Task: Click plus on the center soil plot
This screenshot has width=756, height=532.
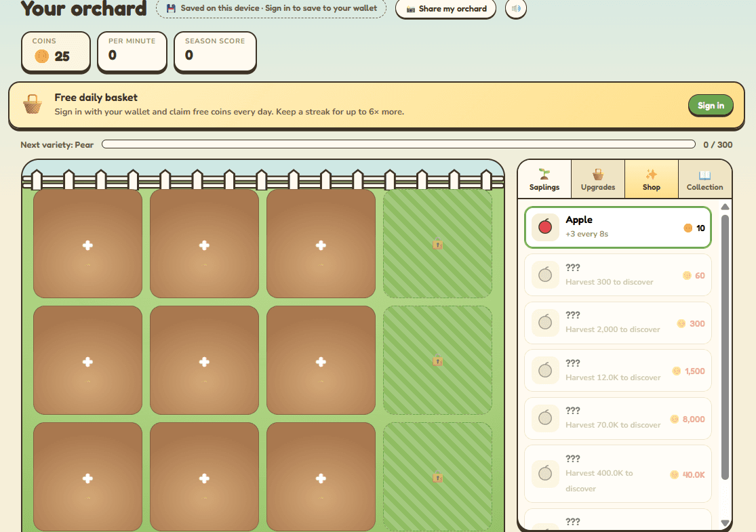Action: (205, 362)
